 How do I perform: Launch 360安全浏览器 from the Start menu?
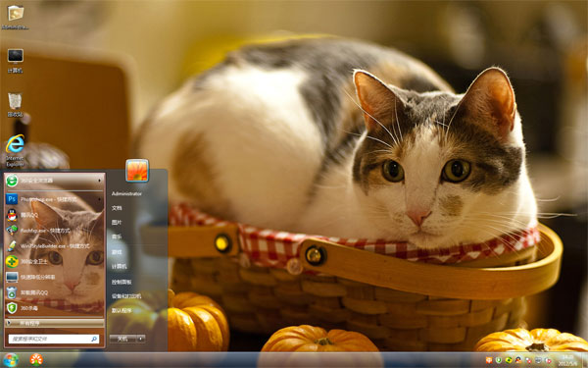click(54, 181)
